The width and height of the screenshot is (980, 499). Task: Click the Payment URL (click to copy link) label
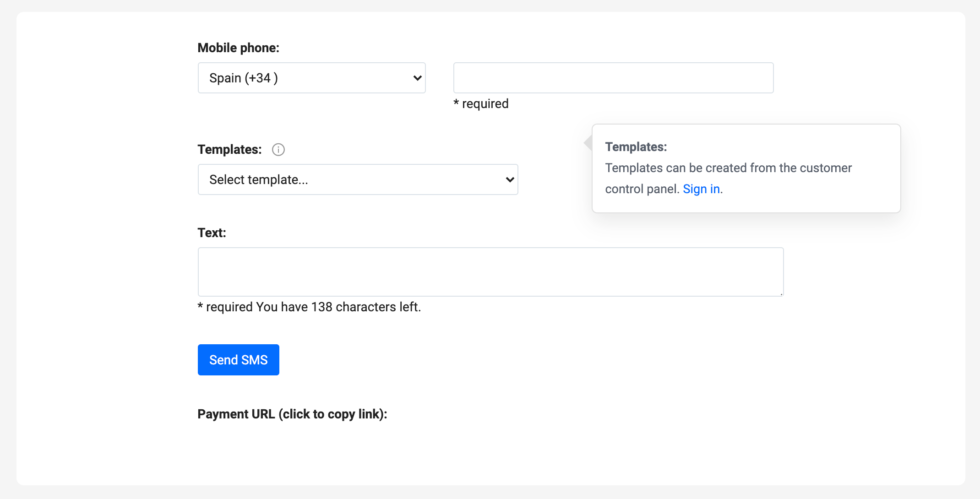click(292, 414)
